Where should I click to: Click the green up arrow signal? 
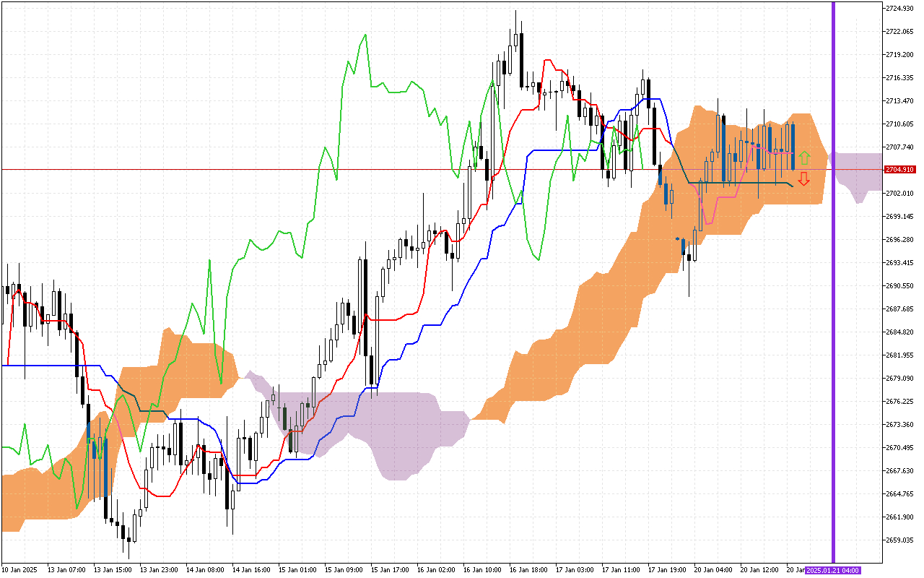pyautogui.click(x=804, y=158)
